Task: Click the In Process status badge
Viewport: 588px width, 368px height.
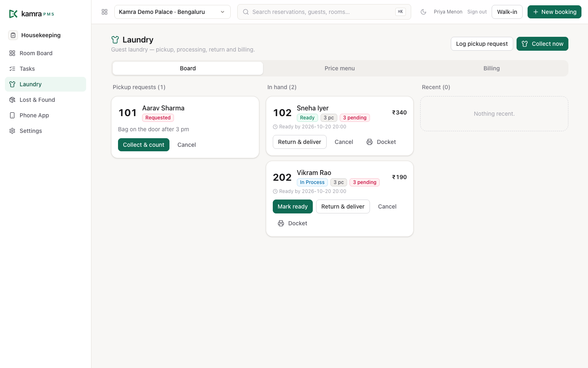Action: click(312, 182)
